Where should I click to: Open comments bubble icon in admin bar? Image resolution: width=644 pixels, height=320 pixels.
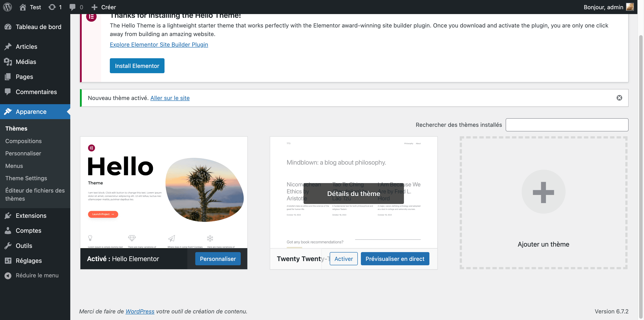pyautogui.click(x=72, y=7)
